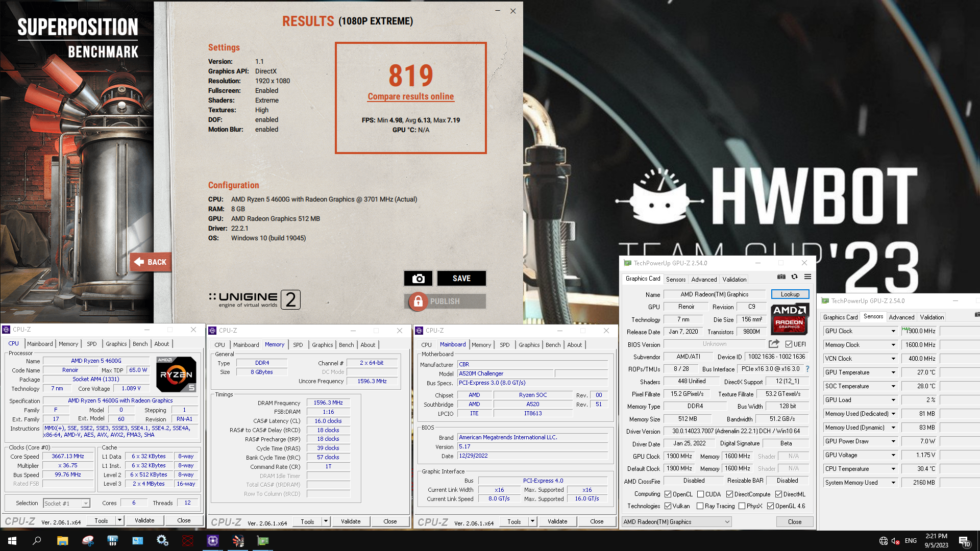Open GPU-Z hamburger menu

coord(807,277)
